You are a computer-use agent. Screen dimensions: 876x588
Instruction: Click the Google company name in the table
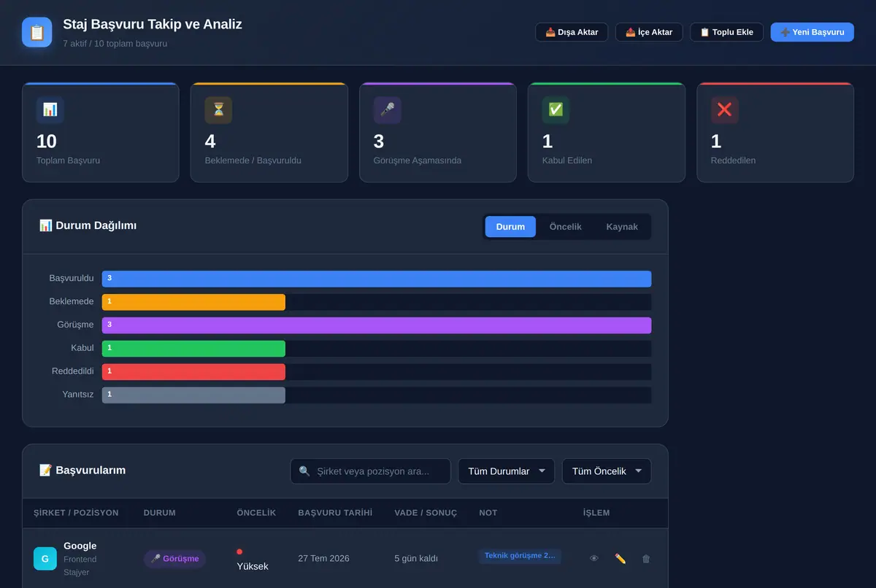click(x=80, y=546)
